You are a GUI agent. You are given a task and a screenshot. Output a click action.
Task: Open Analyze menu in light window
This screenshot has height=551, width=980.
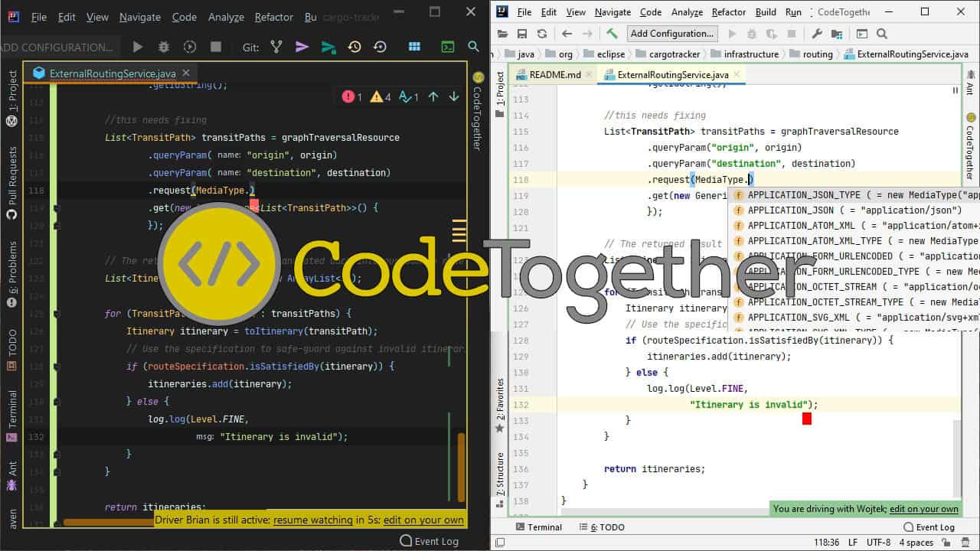click(687, 12)
